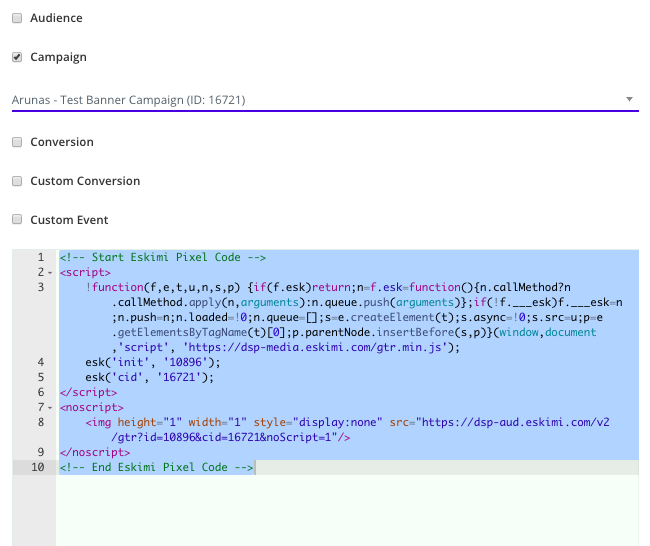This screenshot has width=650, height=546.
Task: Click line number 3 in the gutter
Action: point(41,287)
